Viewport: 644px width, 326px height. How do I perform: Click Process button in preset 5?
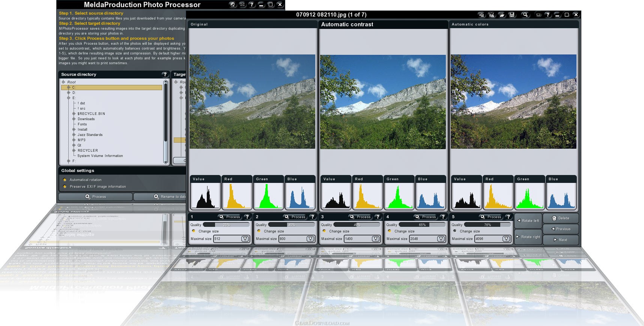click(491, 217)
